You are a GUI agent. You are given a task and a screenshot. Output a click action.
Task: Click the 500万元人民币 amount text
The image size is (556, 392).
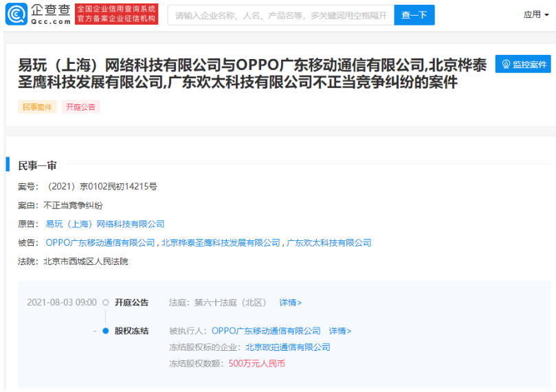[257, 364]
